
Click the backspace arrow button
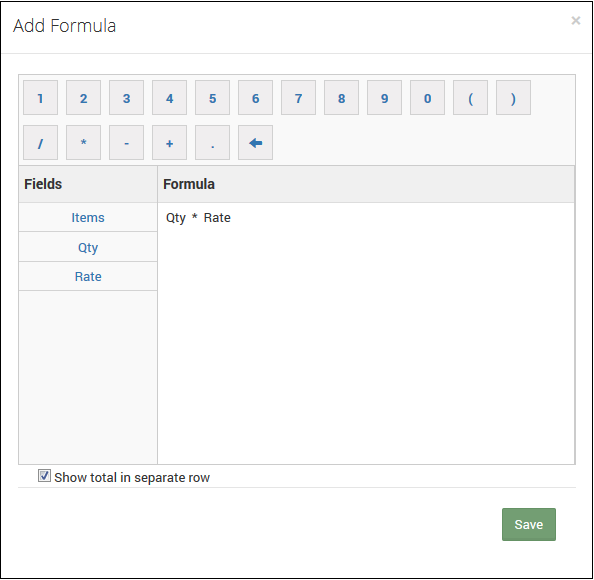click(255, 142)
